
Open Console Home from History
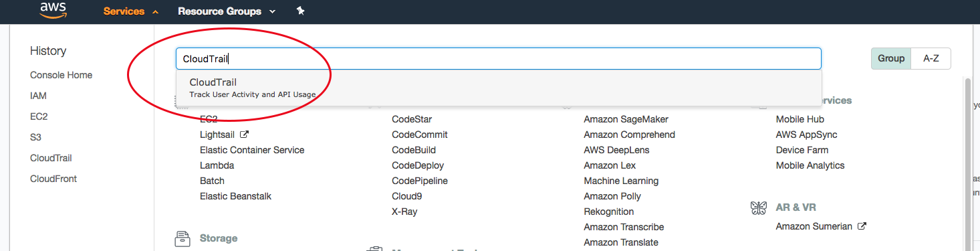click(x=62, y=75)
